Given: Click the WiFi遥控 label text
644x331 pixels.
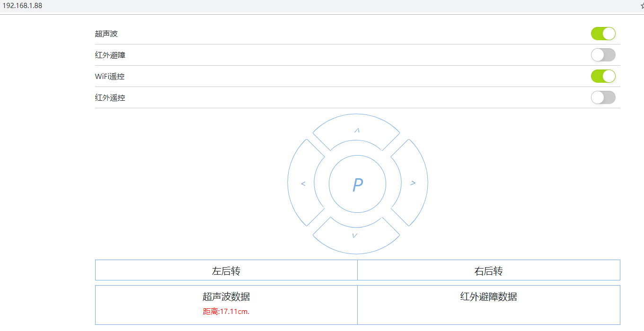Looking at the screenshot, I should coord(110,77).
